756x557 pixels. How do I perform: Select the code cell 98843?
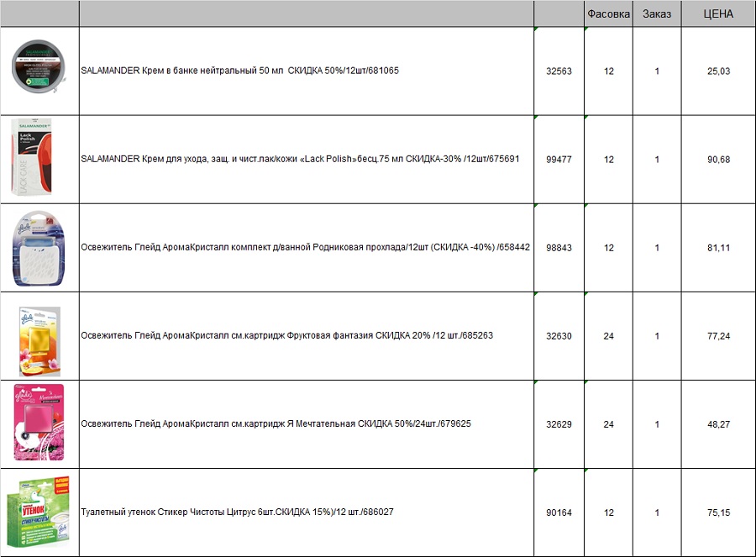(559, 247)
